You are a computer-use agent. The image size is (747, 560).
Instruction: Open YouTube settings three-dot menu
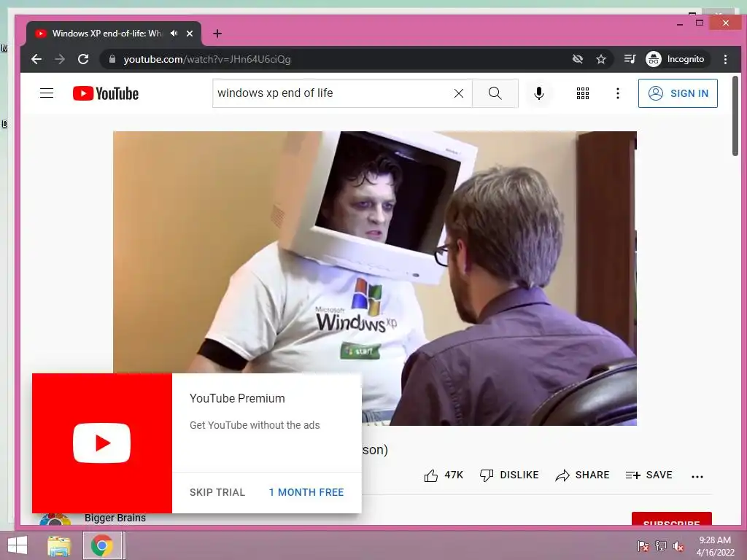click(617, 93)
